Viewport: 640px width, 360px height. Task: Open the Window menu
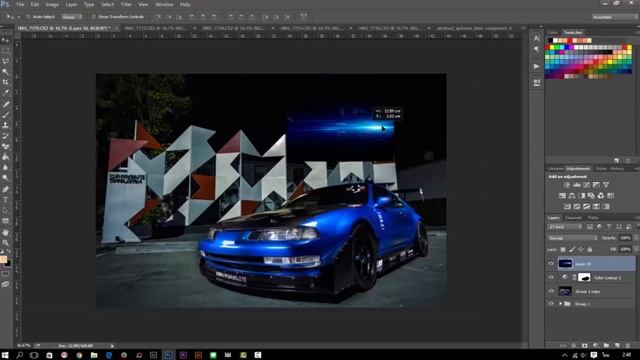point(164,4)
